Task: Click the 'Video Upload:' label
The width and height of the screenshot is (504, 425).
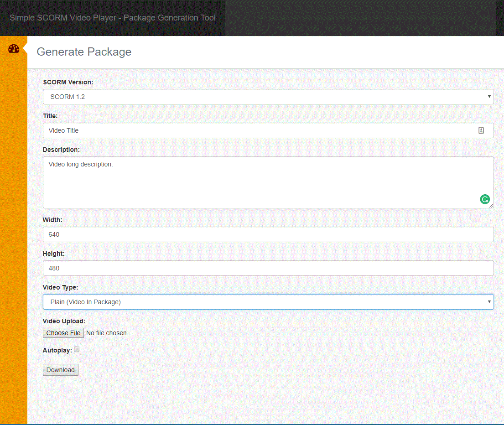Action: coord(64,321)
